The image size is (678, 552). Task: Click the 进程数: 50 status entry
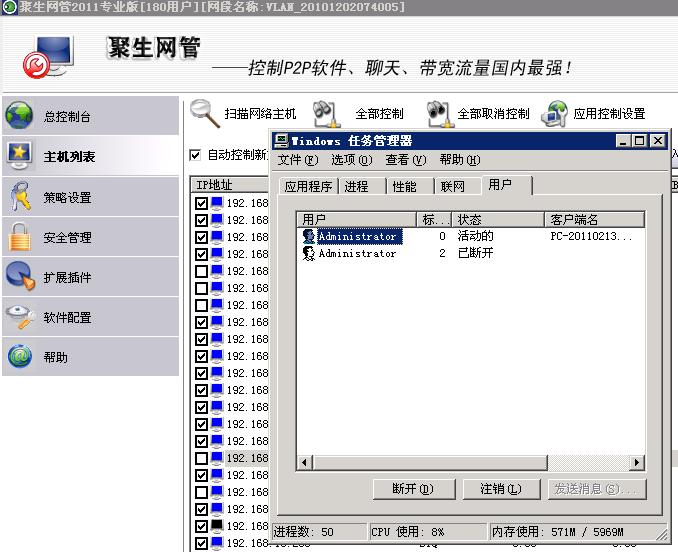[319, 532]
